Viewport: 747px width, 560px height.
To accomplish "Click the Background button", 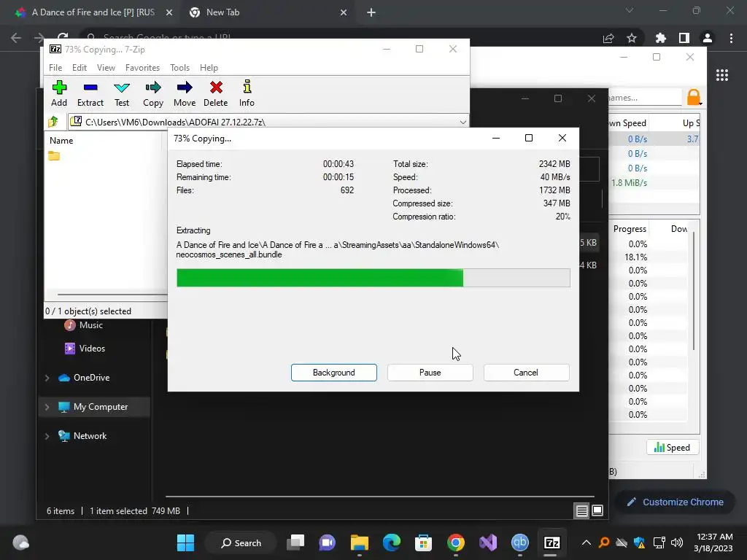I will (334, 373).
